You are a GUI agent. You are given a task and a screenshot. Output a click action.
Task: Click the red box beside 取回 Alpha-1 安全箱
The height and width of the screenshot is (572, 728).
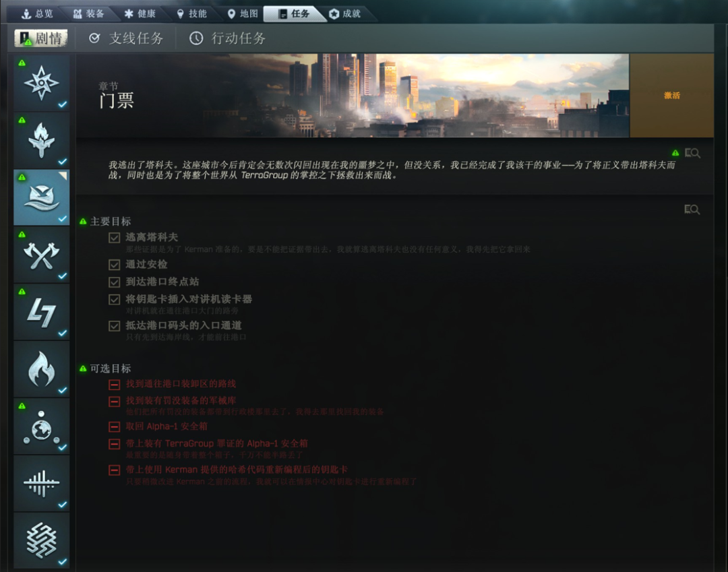pos(114,427)
